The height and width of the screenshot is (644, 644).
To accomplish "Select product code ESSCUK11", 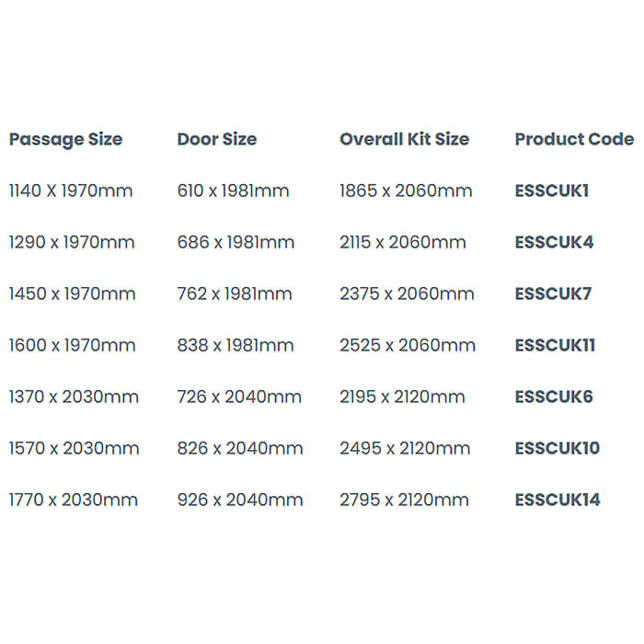I will [555, 346].
